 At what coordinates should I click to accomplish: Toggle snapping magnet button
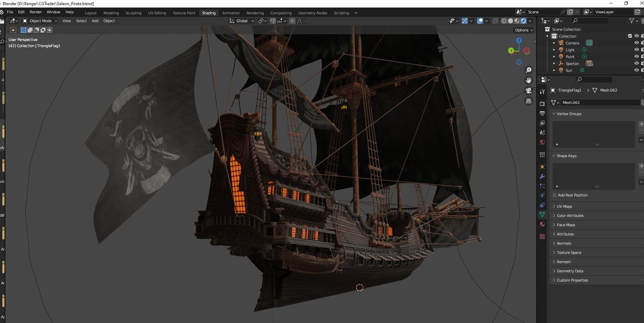(x=273, y=21)
